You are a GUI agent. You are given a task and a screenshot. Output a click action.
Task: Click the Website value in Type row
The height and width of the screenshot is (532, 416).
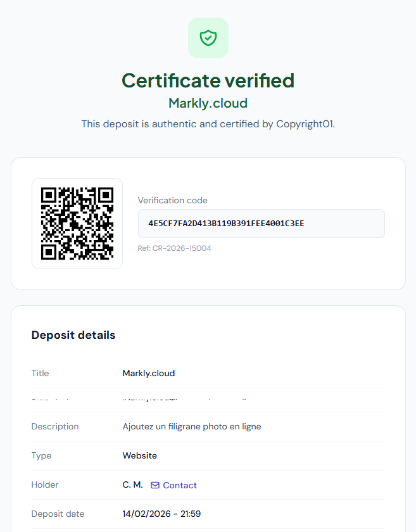tap(139, 455)
